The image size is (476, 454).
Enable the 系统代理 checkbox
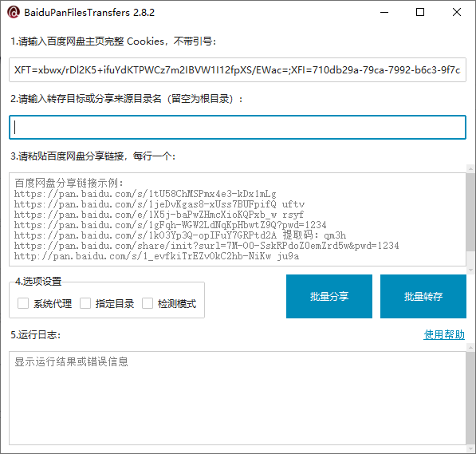(23, 303)
